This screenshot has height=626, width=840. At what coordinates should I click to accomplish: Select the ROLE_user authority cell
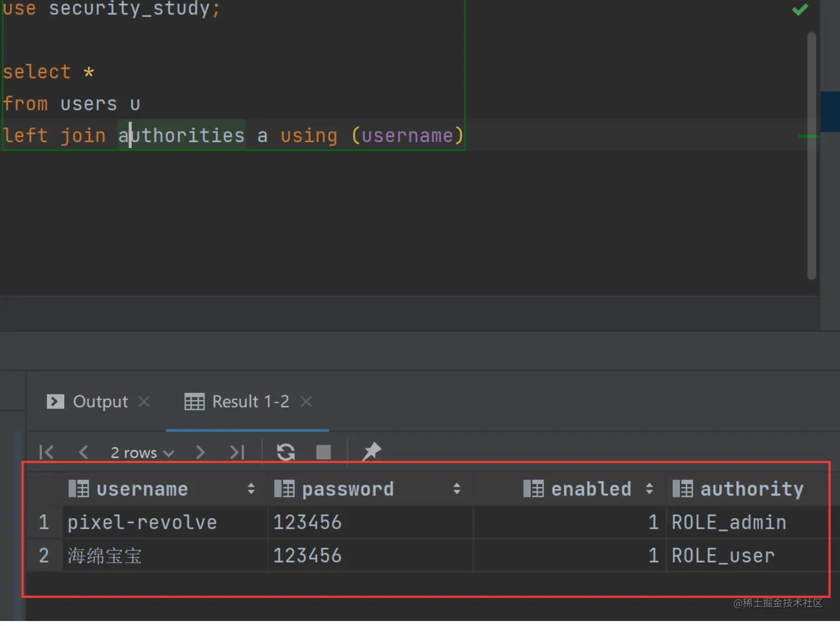click(748, 555)
